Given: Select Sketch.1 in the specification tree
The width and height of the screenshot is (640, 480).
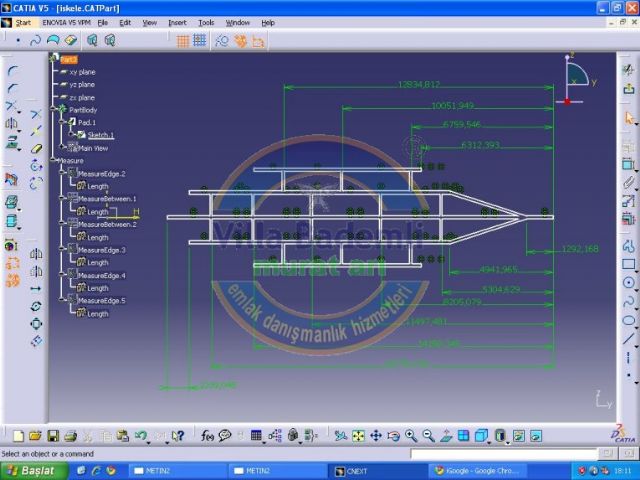Looking at the screenshot, I should [100, 135].
